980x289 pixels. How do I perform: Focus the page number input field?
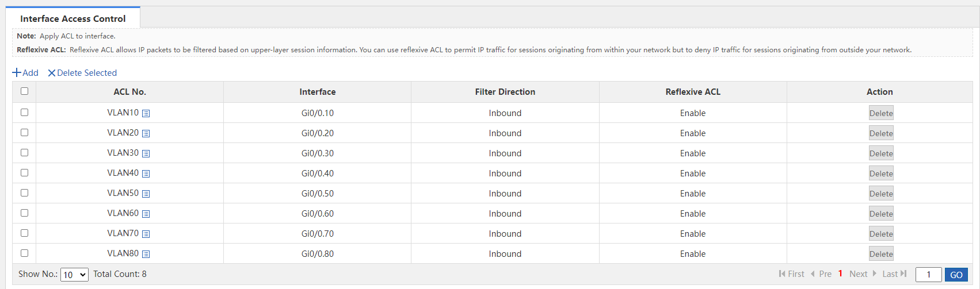928,275
